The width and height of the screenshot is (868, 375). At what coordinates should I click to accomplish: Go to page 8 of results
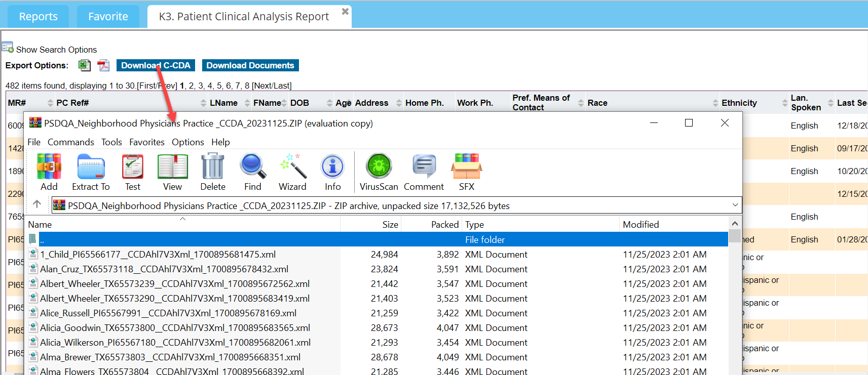coord(247,86)
